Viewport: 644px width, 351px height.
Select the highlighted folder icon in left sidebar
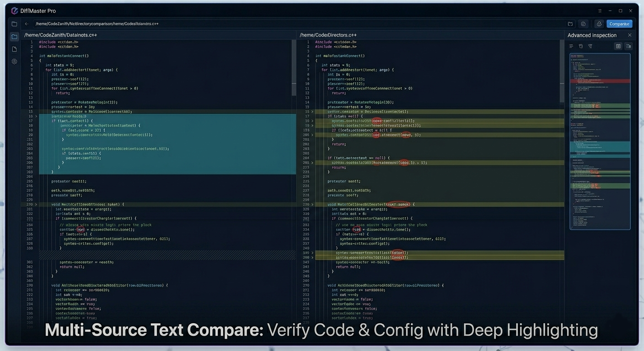pos(14,37)
